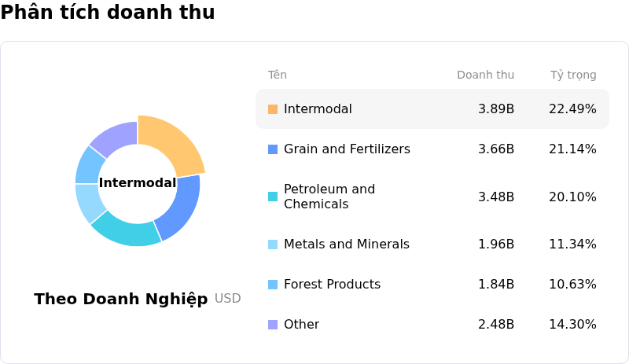Screen dimensions: 629x364
Task: Click the Metals and Minerals label
Action: click(347, 245)
